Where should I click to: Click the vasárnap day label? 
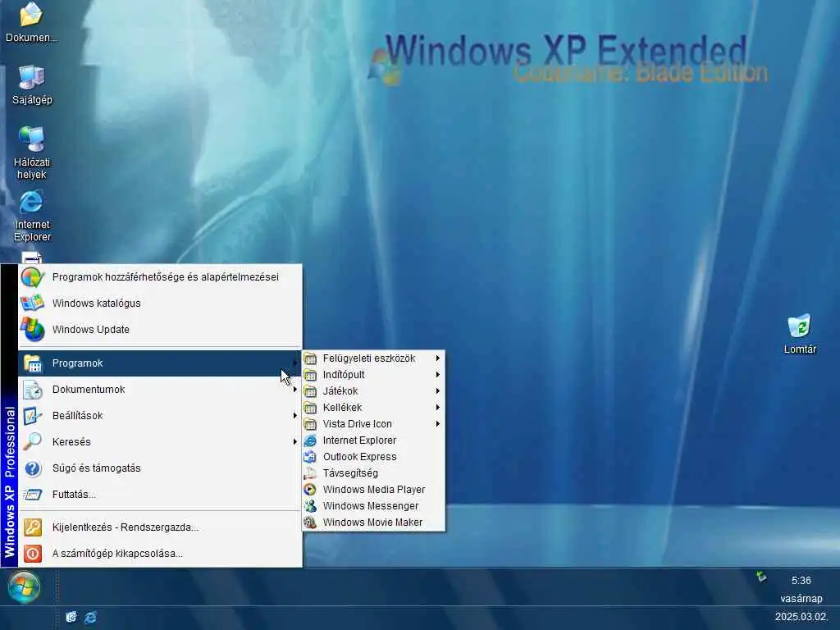[x=801, y=598]
